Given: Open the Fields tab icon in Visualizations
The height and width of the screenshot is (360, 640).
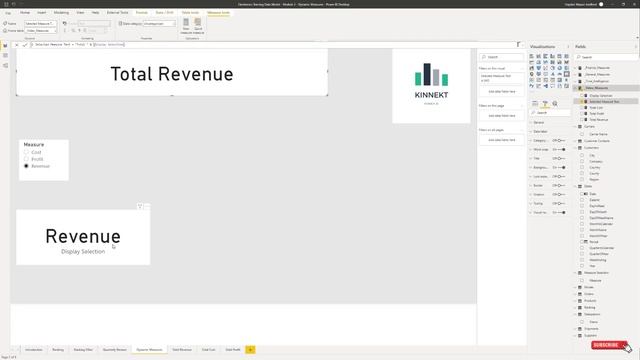Looking at the screenshot, I should (535, 104).
